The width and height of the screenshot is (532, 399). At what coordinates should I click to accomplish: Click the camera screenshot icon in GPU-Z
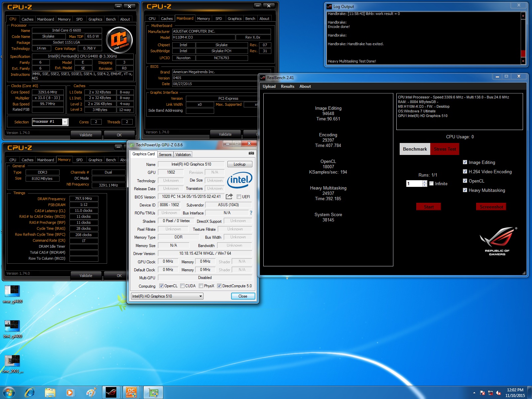click(x=251, y=153)
